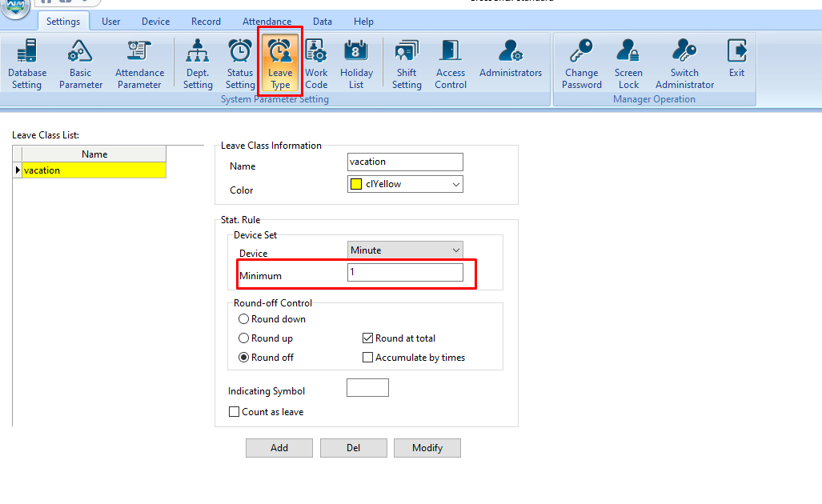Select the Leave Type icon
This screenshot has width=822, height=504.
tap(280, 63)
